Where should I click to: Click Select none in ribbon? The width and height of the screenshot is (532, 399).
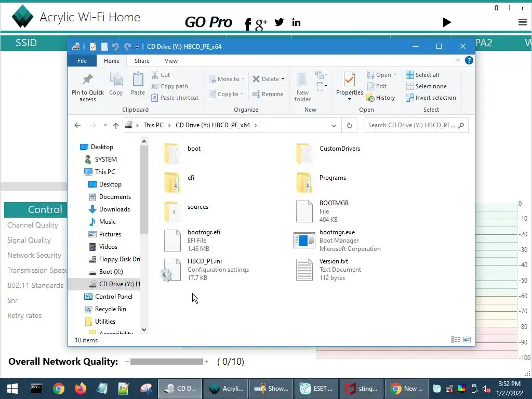[x=426, y=86]
